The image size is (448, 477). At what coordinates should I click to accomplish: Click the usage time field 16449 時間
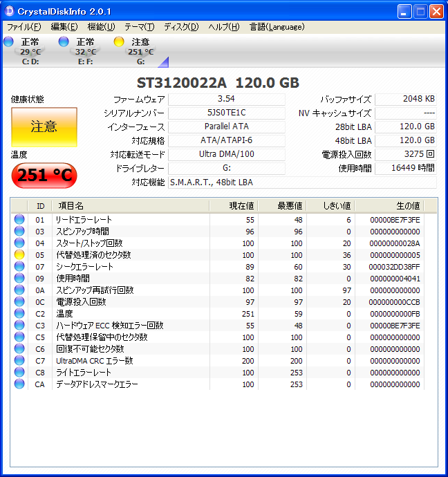406,168
